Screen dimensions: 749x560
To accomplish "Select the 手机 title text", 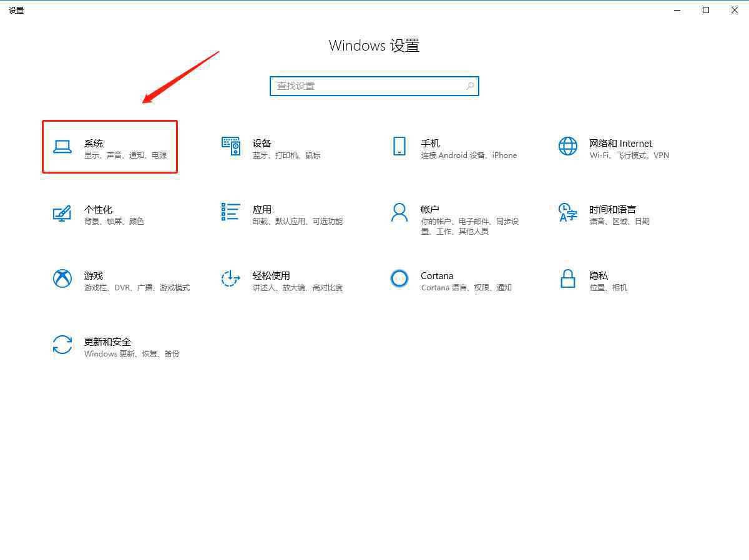I will (431, 144).
